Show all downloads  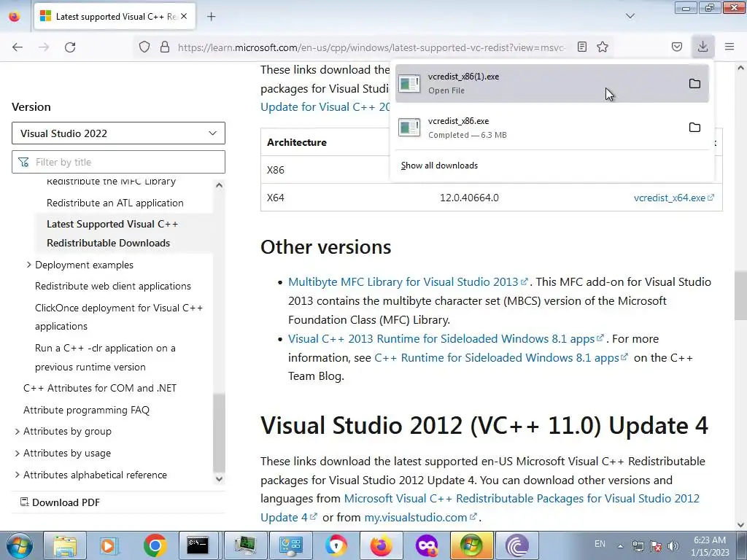439,166
